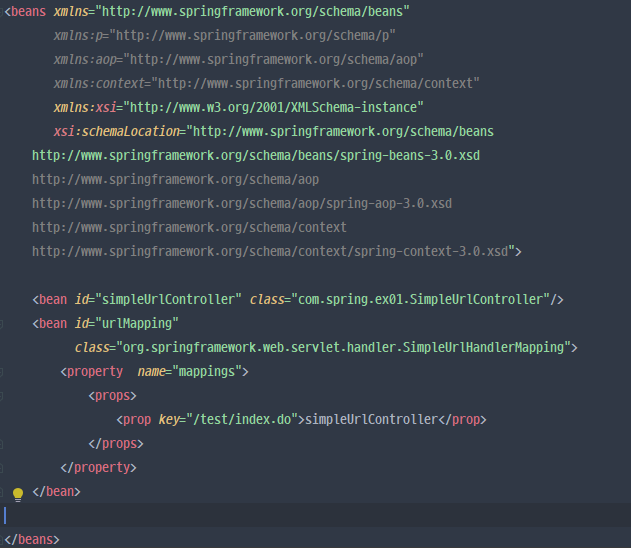The height and width of the screenshot is (548, 631).
Task: Click the schema/context URL line without xsd
Action: point(189,227)
